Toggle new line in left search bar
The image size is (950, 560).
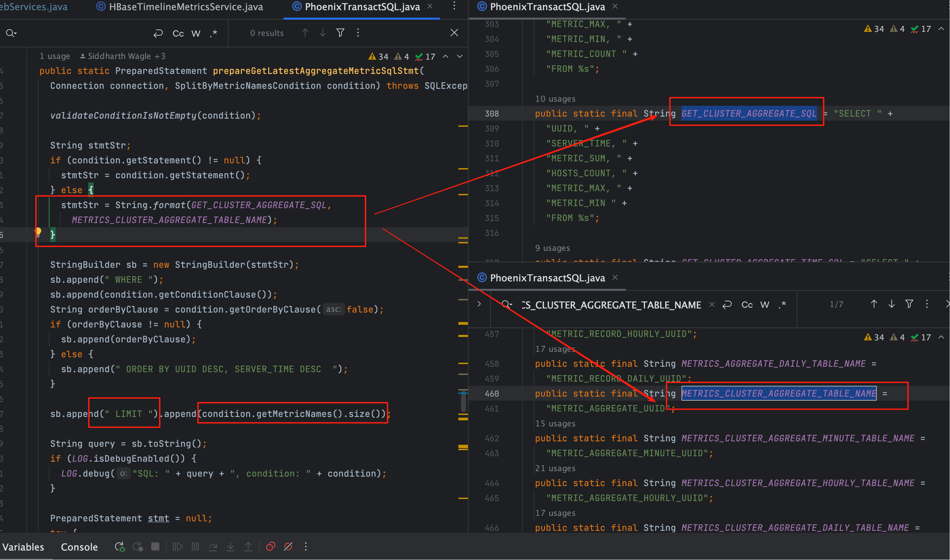tap(158, 33)
